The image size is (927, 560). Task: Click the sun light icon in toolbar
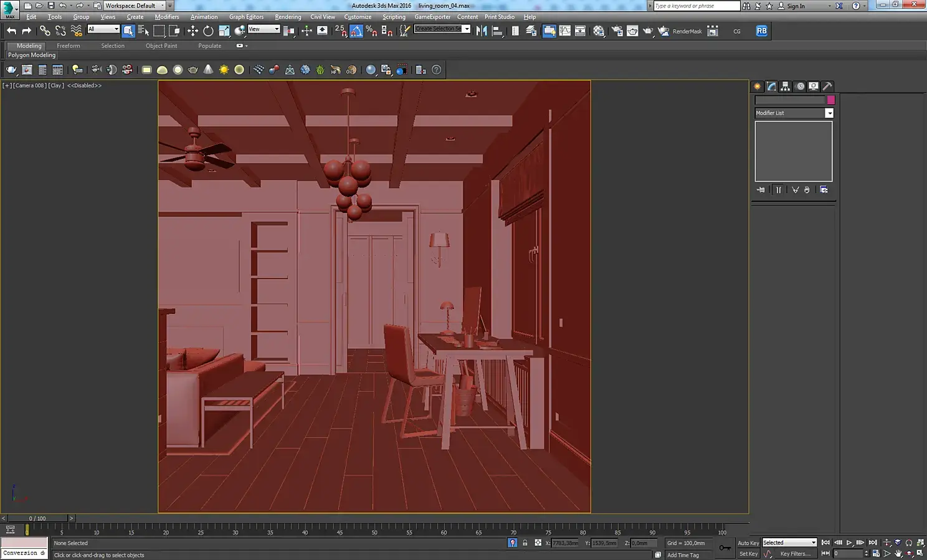tap(224, 70)
